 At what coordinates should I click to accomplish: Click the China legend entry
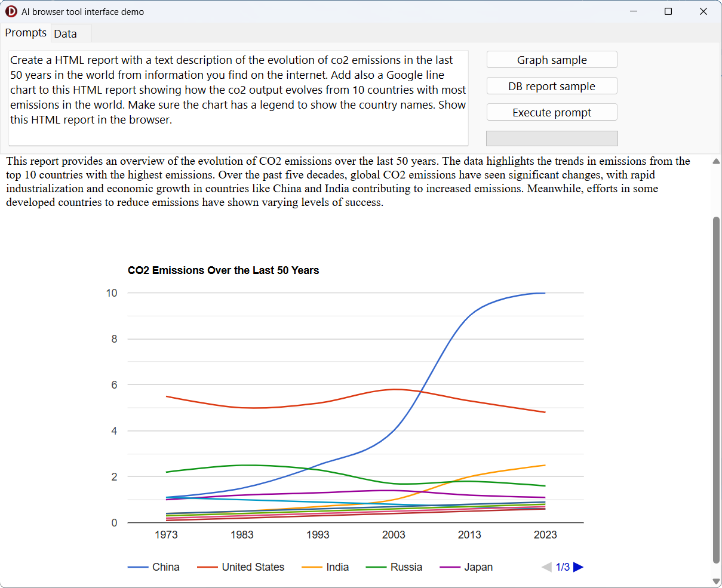click(x=165, y=567)
